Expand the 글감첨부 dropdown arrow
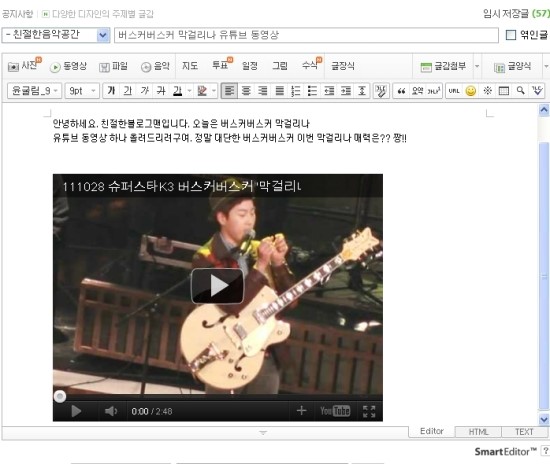 [x=477, y=66]
